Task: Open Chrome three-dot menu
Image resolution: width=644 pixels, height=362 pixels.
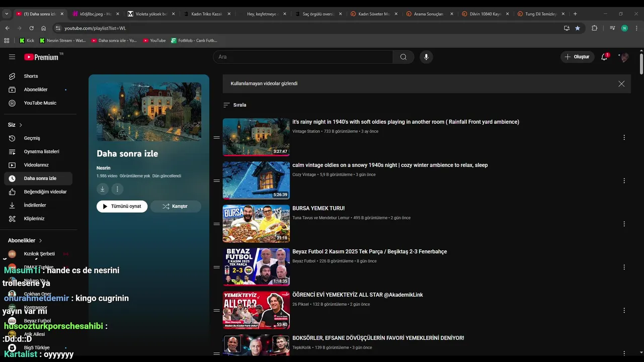Action: 637,28
